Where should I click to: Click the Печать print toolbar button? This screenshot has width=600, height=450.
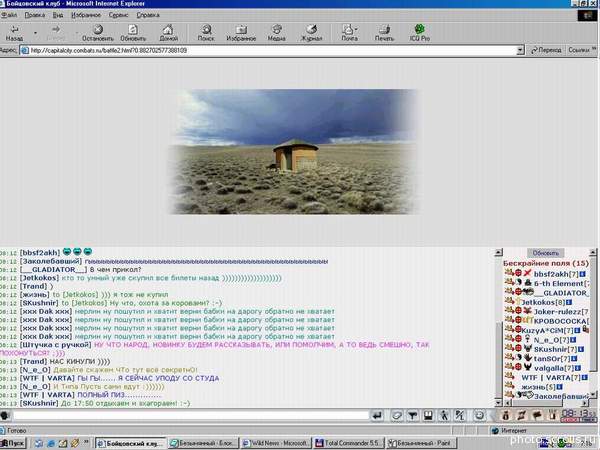click(x=384, y=33)
